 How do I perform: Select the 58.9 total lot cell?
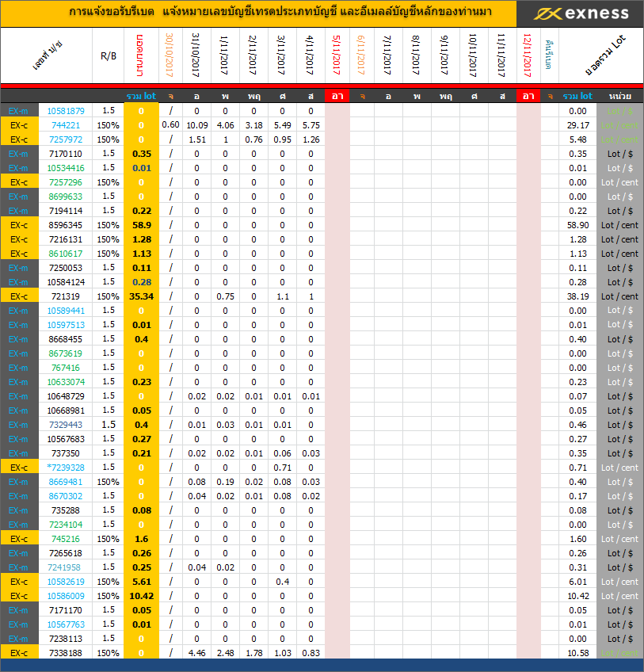coord(142,225)
